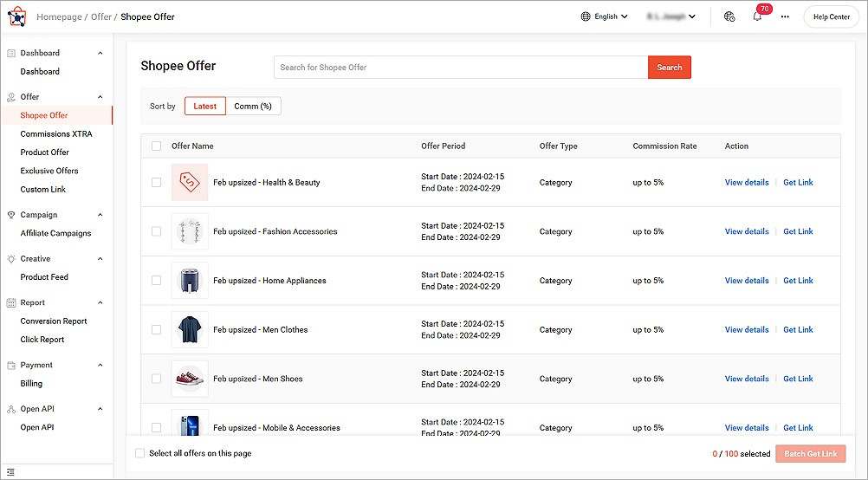Click the Fashion Accessories offer thumbnail
This screenshot has width=868, height=480.
190,231
